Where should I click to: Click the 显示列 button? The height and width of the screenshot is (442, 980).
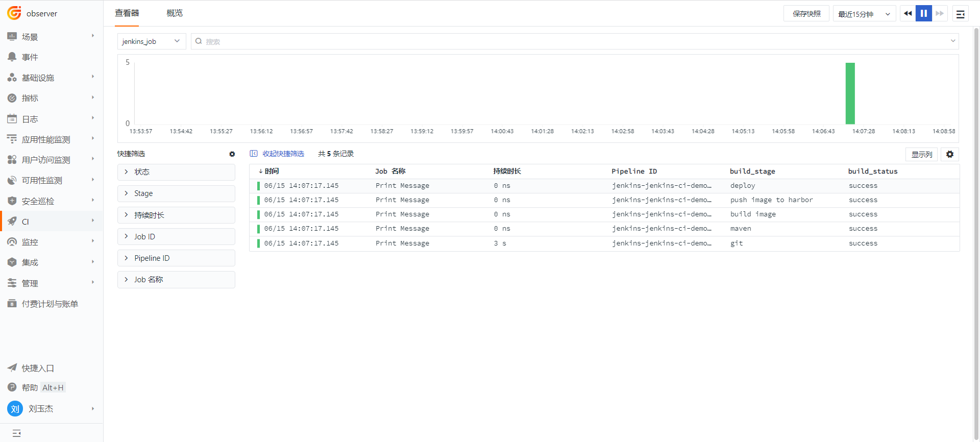[921, 155]
